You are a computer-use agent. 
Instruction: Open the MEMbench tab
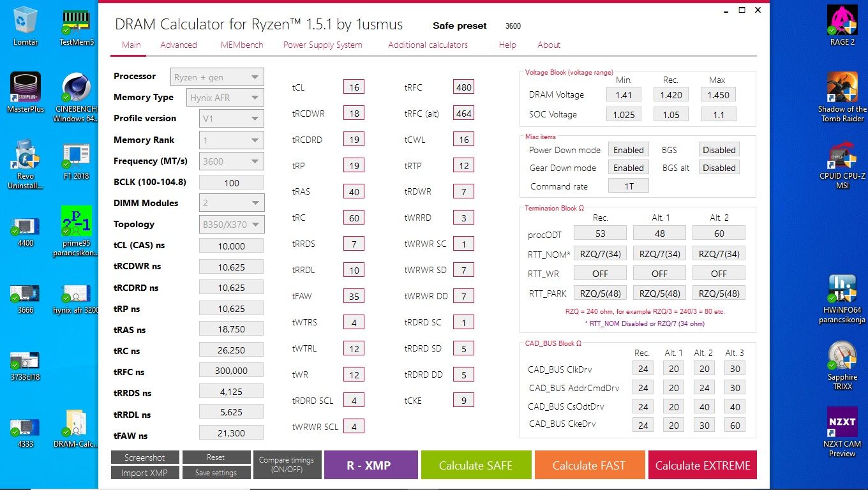[x=241, y=45]
